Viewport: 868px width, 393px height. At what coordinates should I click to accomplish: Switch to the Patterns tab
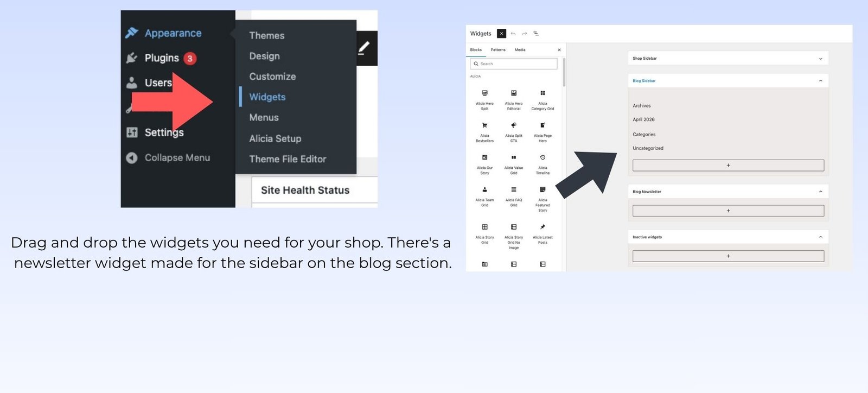498,50
